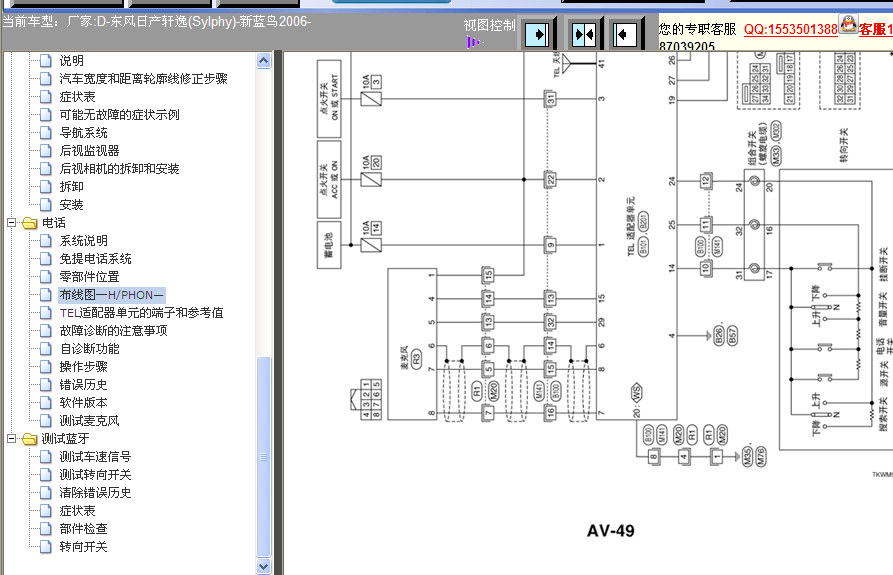
Task: Click document icon beside 后视监视器
Action: (x=46, y=150)
